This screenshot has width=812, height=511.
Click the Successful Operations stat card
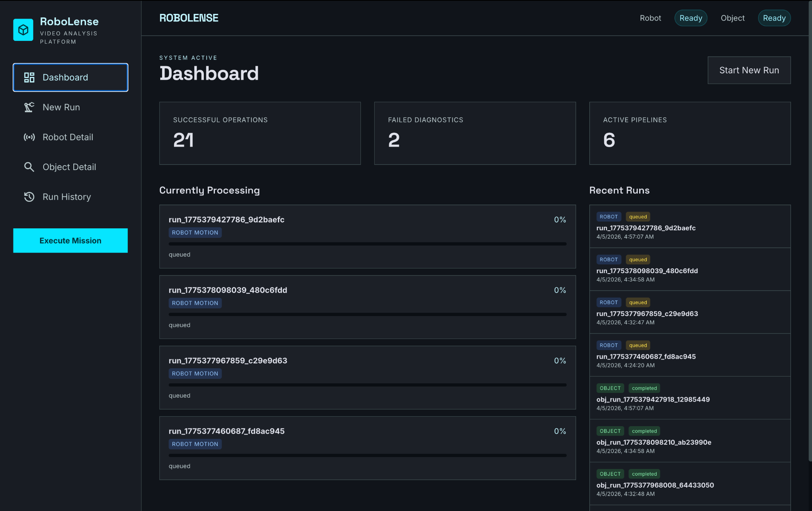click(x=260, y=133)
